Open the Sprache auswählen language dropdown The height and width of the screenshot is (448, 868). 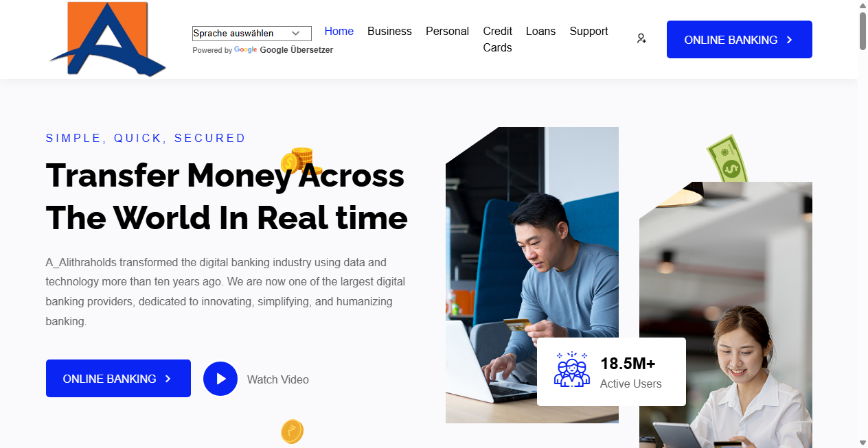251,33
